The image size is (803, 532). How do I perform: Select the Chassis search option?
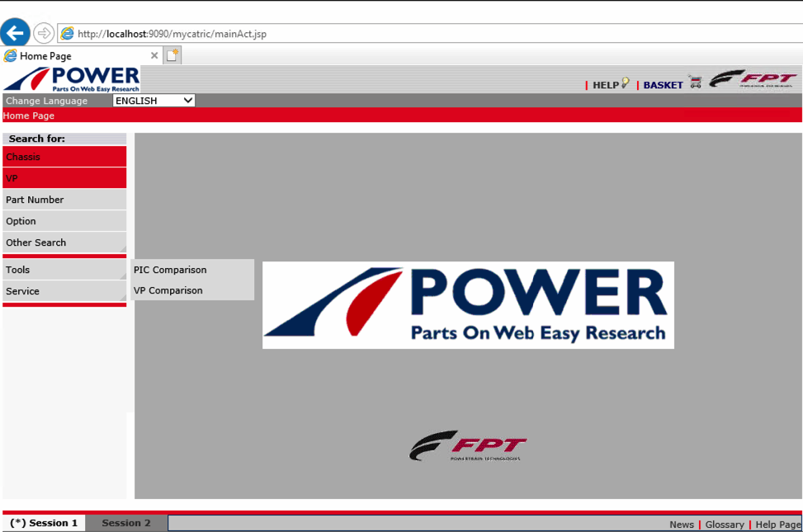[x=64, y=157]
